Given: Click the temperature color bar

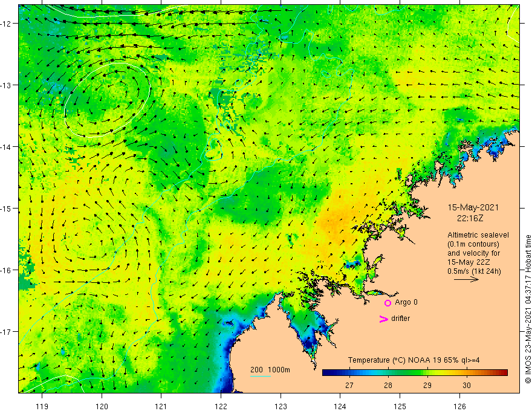Looking at the screenshot, I should [415, 373].
